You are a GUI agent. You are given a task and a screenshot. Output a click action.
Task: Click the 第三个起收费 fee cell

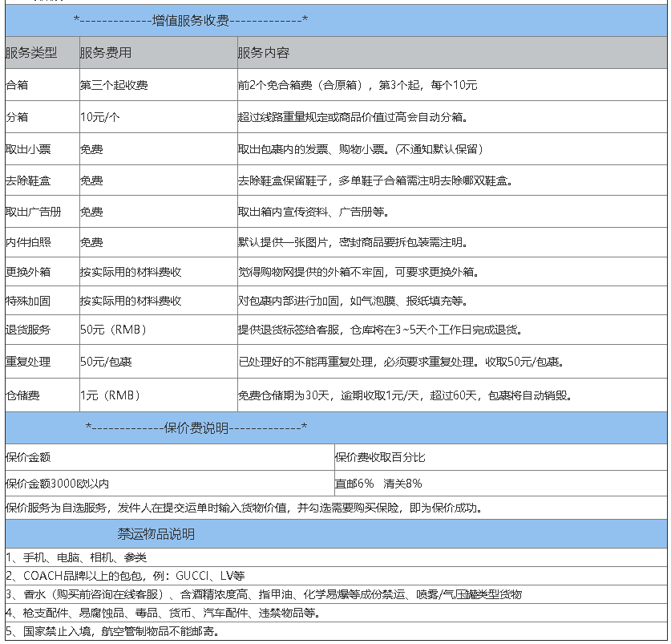tap(113, 85)
